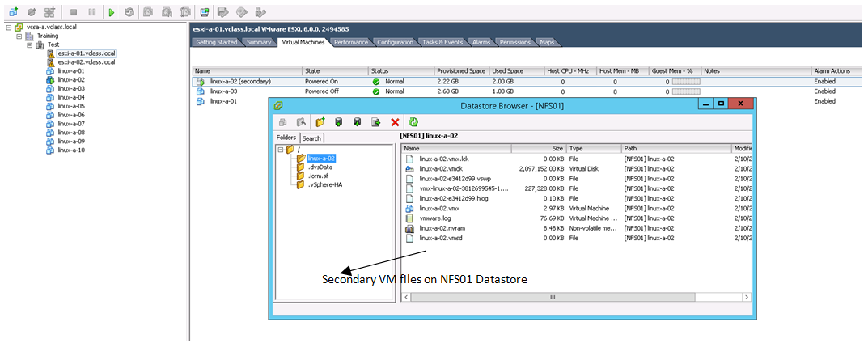This screenshot has height=343, width=868.
Task: Collapse the Training datacenter node
Action: click(x=19, y=36)
